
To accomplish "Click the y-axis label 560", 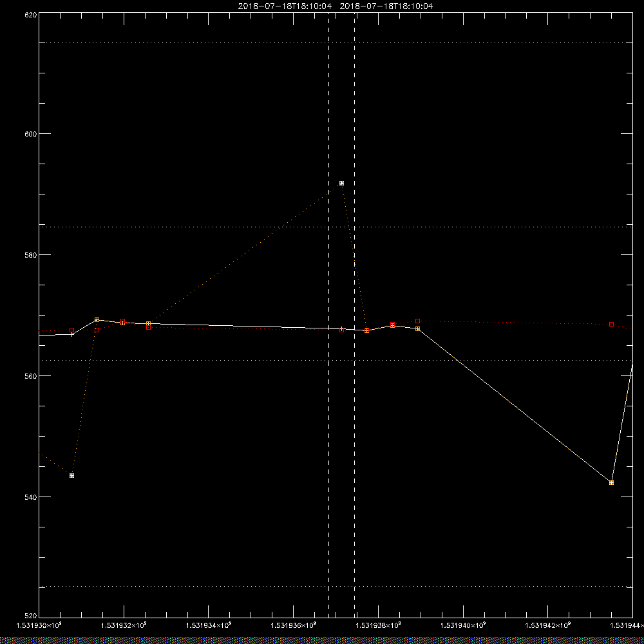I will (x=31, y=376).
